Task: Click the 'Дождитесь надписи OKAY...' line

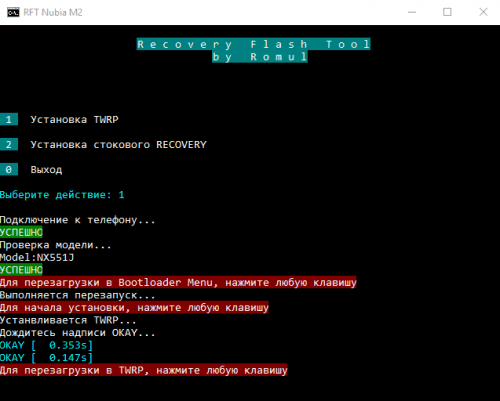Action: (x=77, y=333)
